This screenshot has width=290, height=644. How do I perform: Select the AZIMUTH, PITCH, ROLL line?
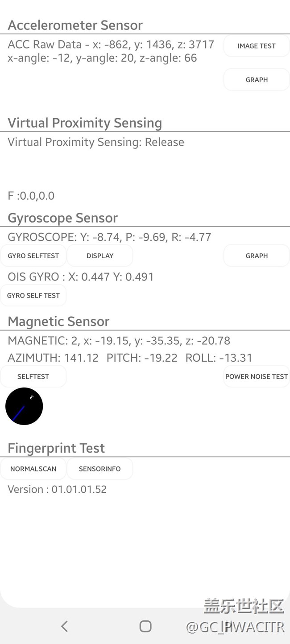130,358
